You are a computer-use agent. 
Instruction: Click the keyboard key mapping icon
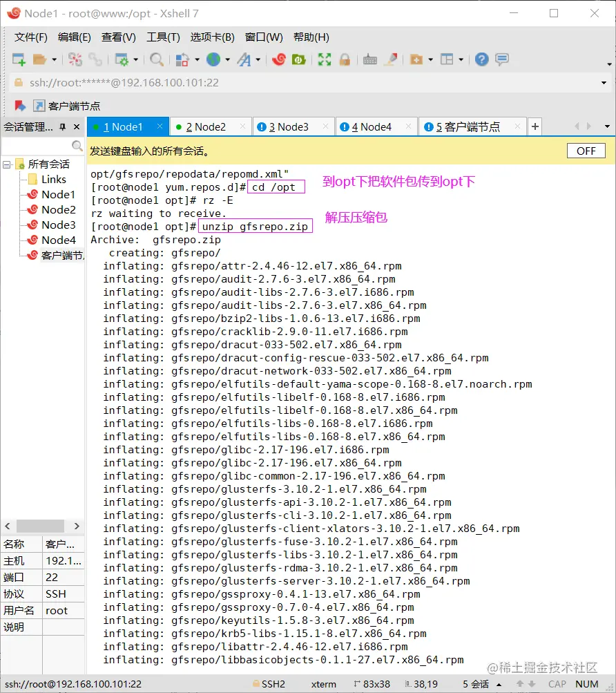tap(370, 59)
